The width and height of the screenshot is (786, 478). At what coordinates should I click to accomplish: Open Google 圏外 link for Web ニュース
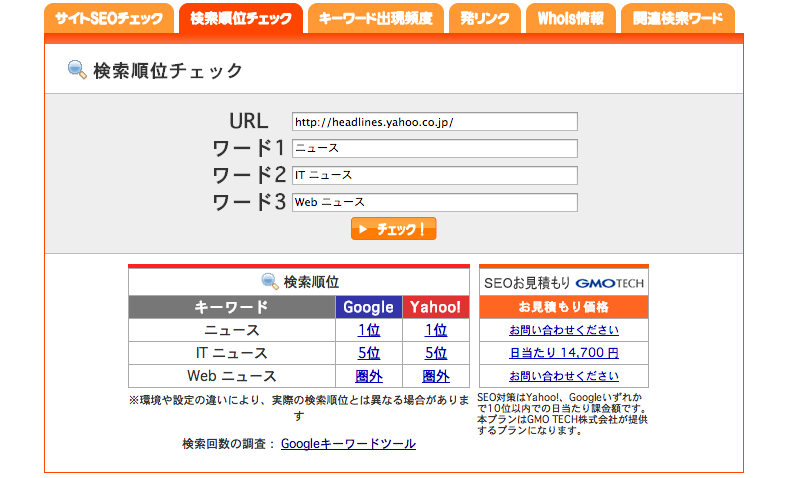click(x=369, y=376)
